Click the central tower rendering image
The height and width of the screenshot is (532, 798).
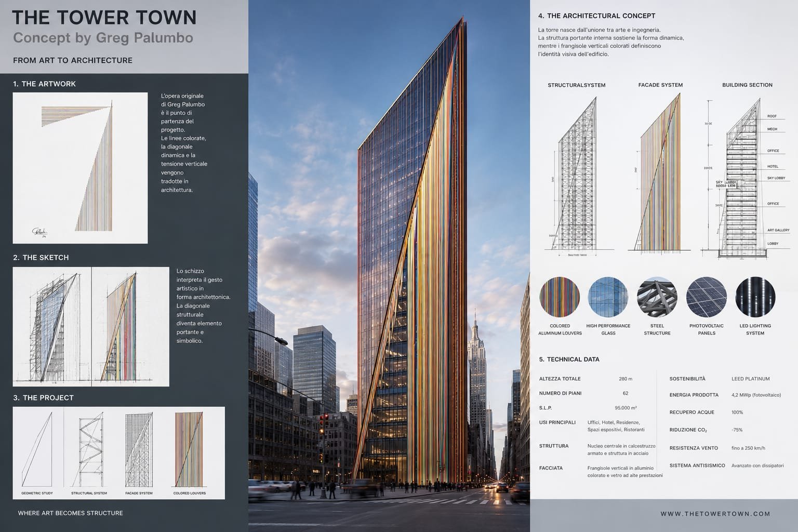389,266
